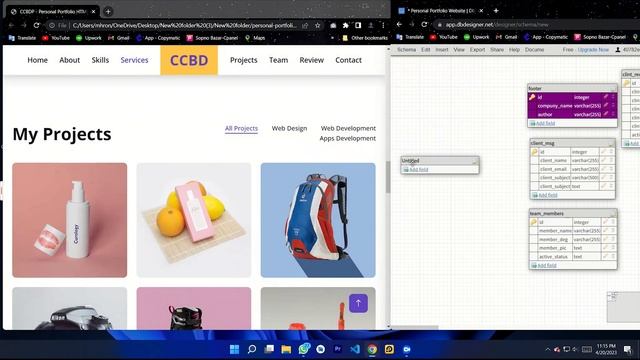Reload the CCBD portfolio page
This screenshot has height=360, width=640.
click(36, 25)
